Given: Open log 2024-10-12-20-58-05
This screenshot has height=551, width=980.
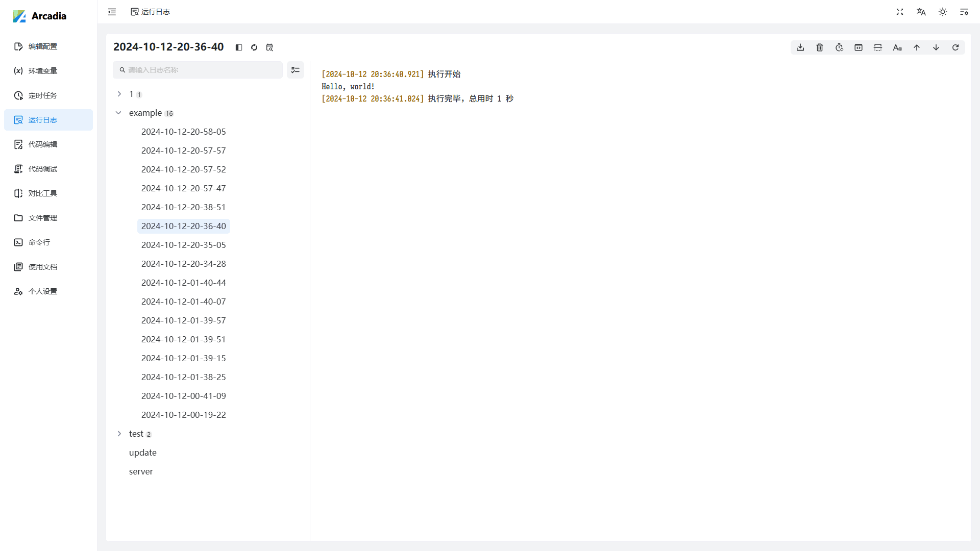Looking at the screenshot, I should point(183,132).
